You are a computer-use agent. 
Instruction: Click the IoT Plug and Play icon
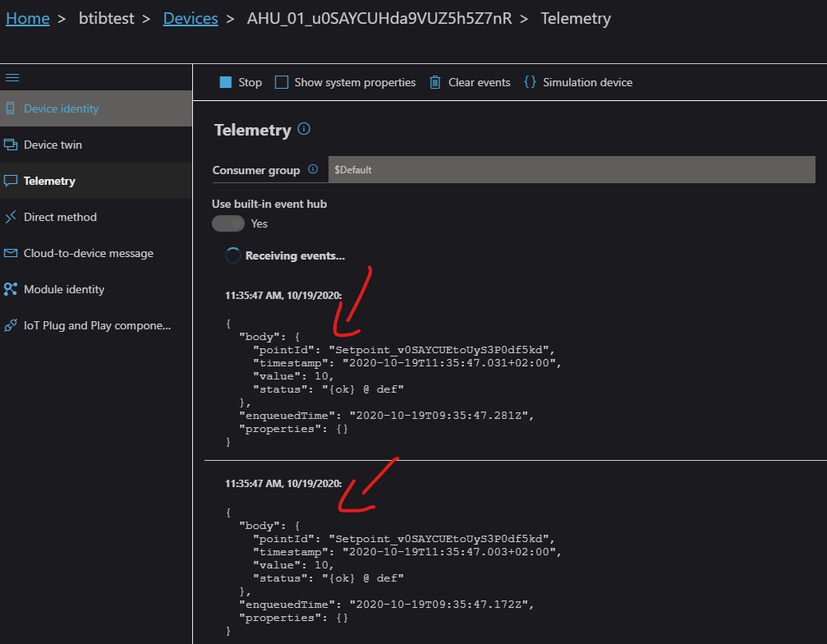[x=11, y=325]
